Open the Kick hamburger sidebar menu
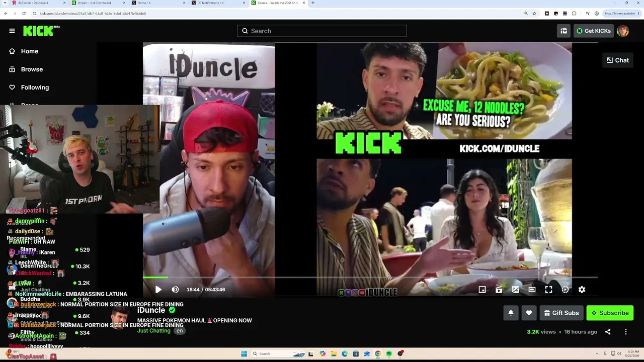Viewport: 644px width, 362px height. click(x=12, y=31)
